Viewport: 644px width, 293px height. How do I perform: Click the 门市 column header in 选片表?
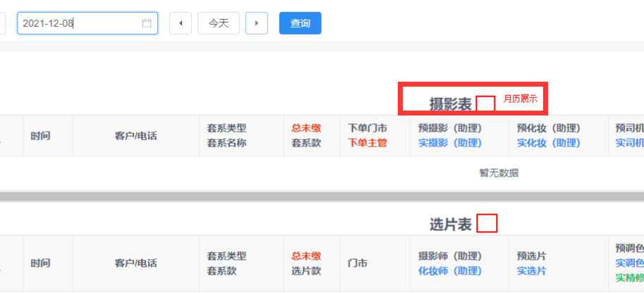(x=358, y=263)
